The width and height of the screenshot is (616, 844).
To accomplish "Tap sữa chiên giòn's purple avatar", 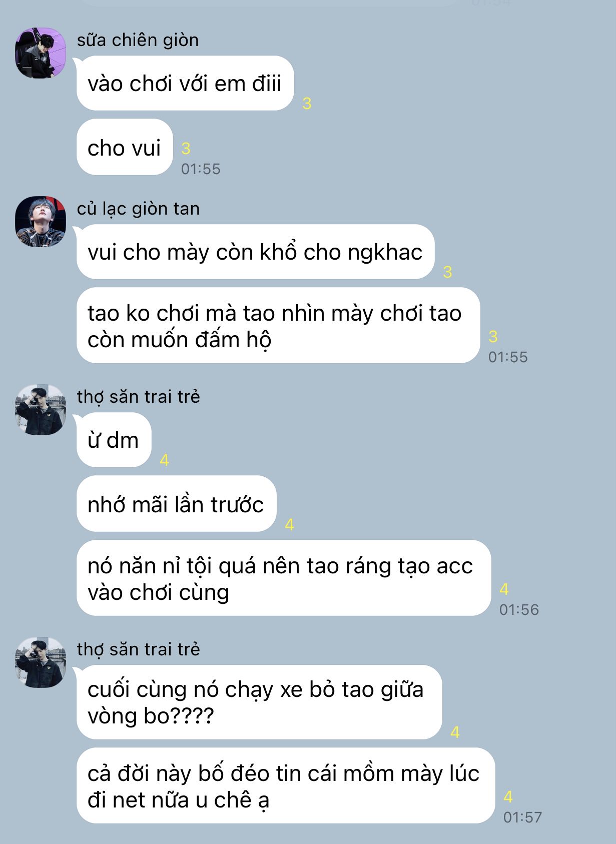I will [x=41, y=53].
